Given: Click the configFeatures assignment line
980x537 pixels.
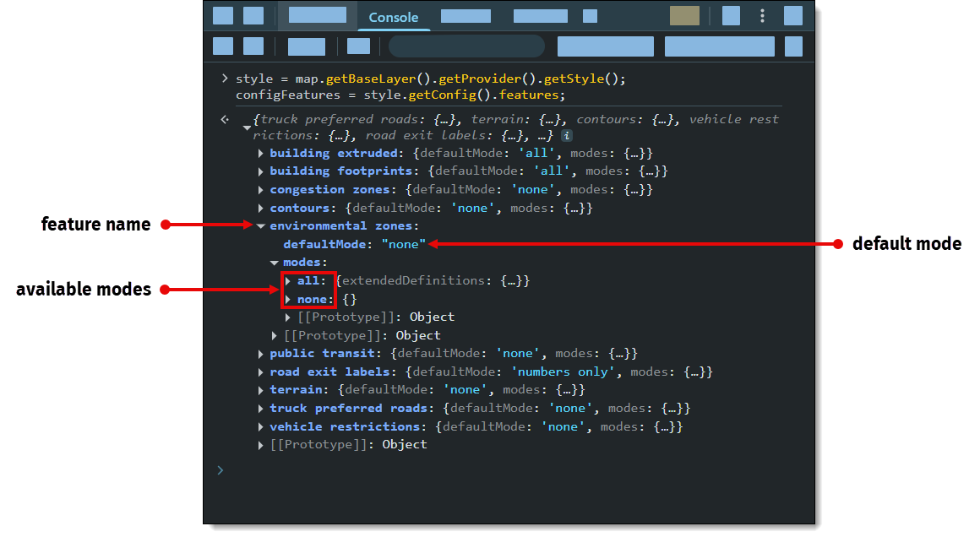Looking at the screenshot, I should tap(400, 95).
